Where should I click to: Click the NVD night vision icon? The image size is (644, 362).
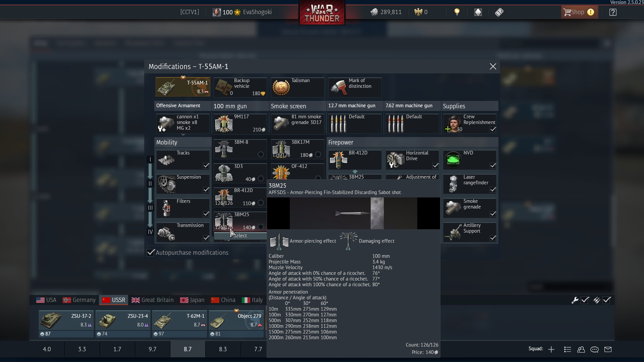pos(453,160)
